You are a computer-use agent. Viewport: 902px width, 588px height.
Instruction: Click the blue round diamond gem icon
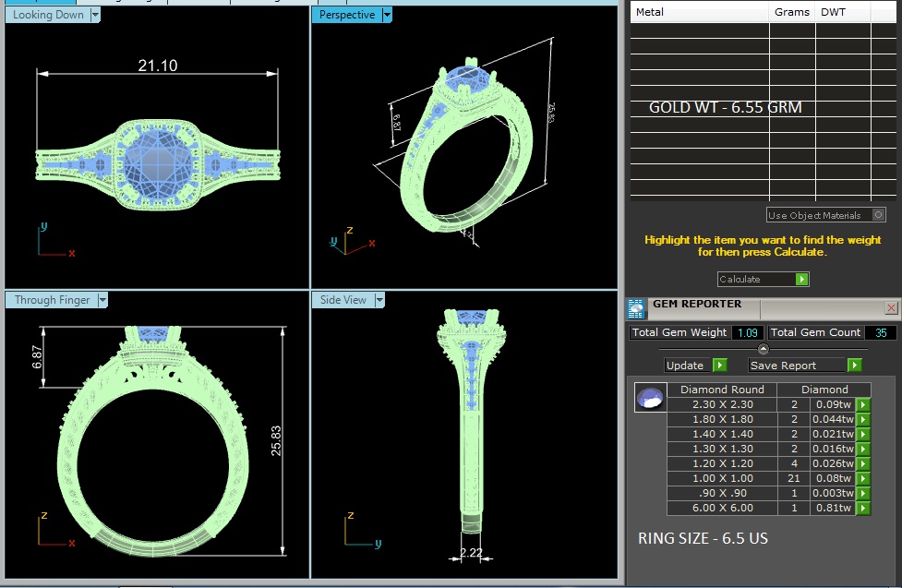pyautogui.click(x=649, y=398)
